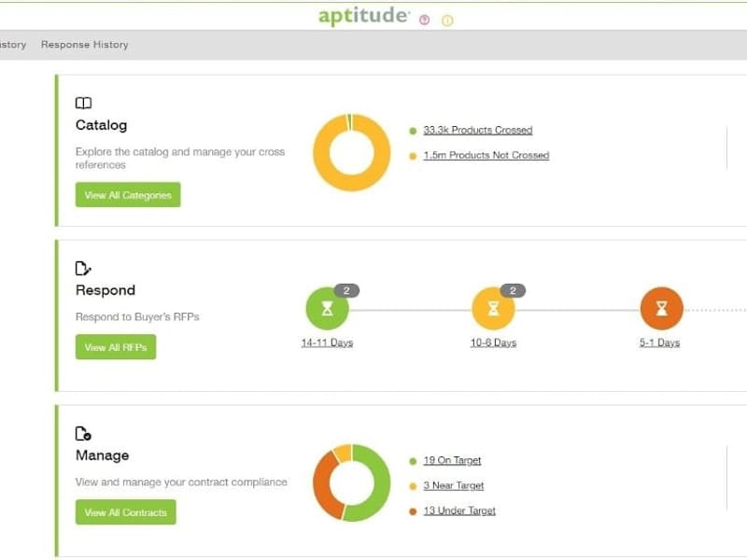
Task: Open the 14-11 Days link
Action: click(327, 343)
